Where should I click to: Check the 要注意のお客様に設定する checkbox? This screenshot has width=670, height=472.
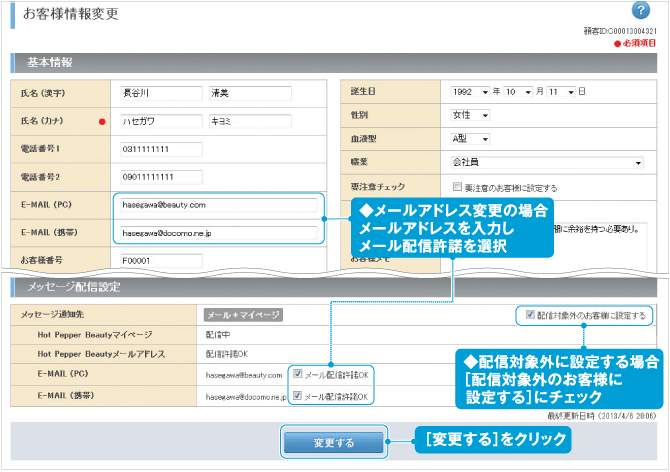(457, 186)
